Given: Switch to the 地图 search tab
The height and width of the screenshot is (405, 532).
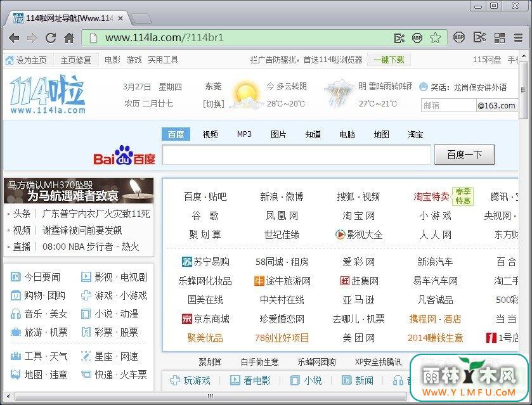Looking at the screenshot, I should (x=381, y=134).
